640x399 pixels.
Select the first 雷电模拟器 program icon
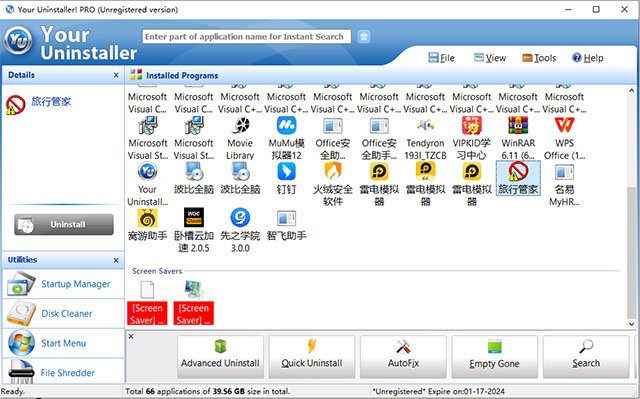click(x=379, y=172)
